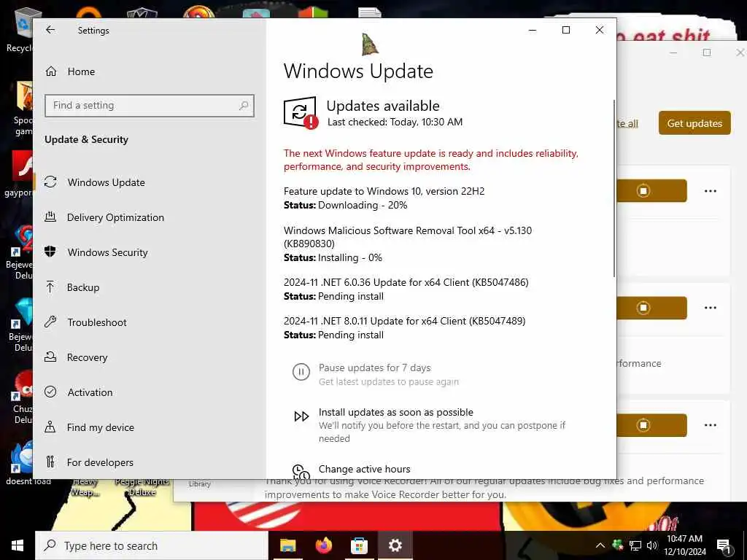The width and height of the screenshot is (747, 560).
Task: Click the For developers tools icon
Action: point(50,462)
